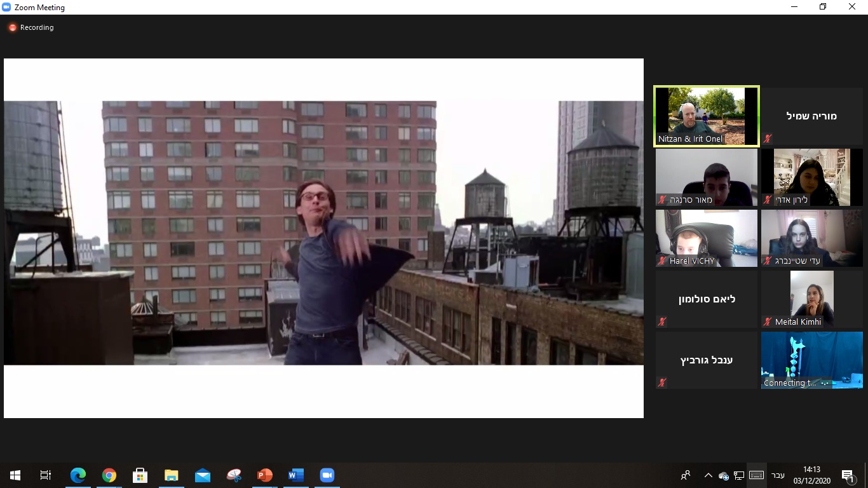The image size is (868, 488).
Task: Click the 'Recording' label text
Action: pyautogui.click(x=37, y=28)
